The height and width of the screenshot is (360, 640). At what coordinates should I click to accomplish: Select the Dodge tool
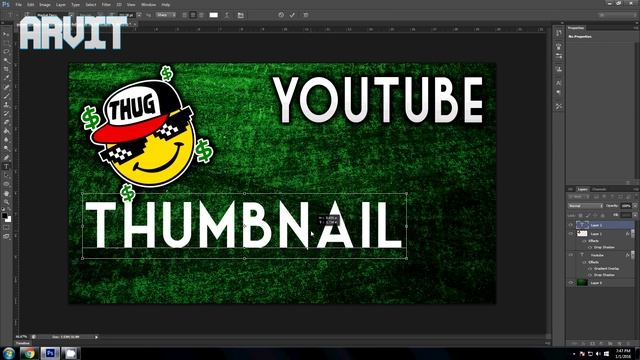click(x=6, y=149)
